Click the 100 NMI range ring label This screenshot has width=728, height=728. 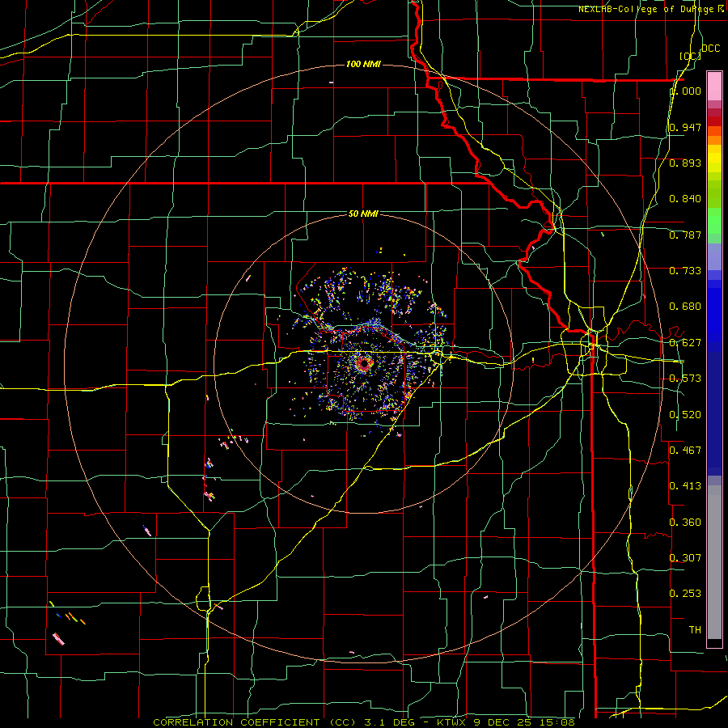tap(363, 64)
